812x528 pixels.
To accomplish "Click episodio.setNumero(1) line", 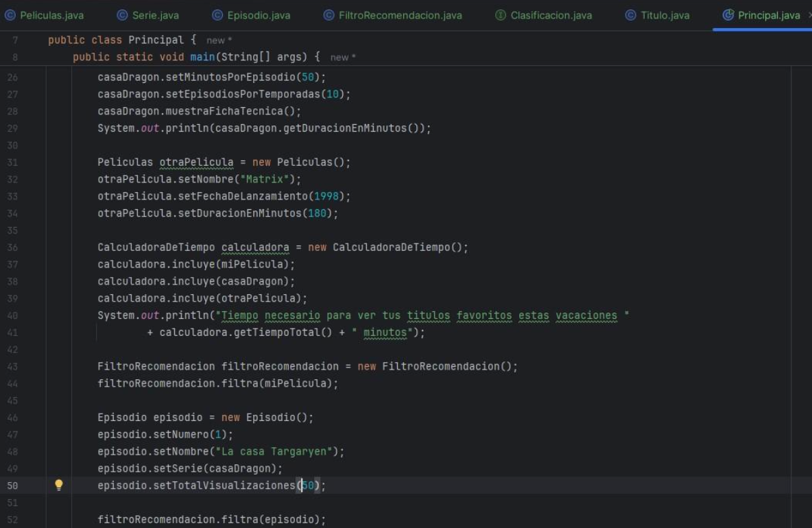I will pos(165,434).
